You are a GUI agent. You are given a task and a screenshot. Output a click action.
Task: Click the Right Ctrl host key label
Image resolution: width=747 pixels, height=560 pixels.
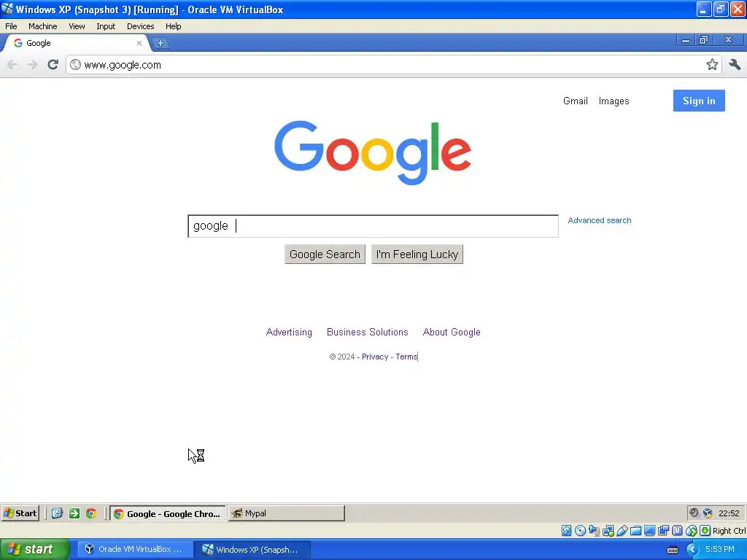point(729,531)
